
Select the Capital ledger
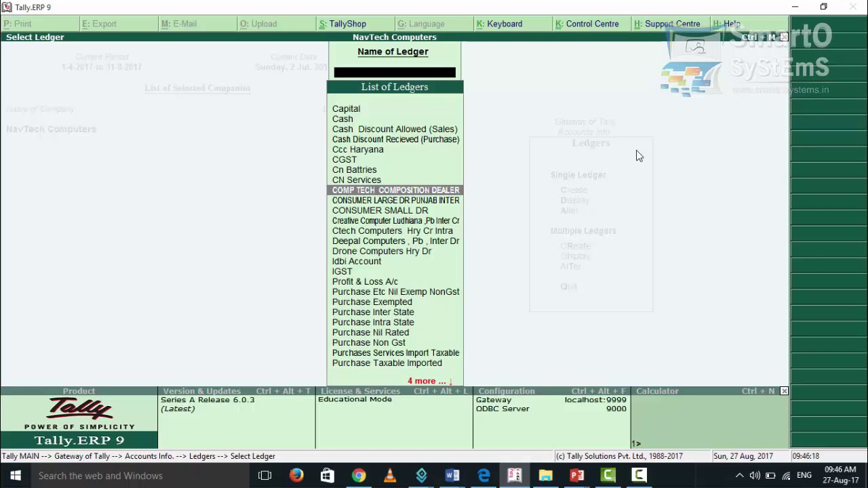pyautogui.click(x=346, y=108)
